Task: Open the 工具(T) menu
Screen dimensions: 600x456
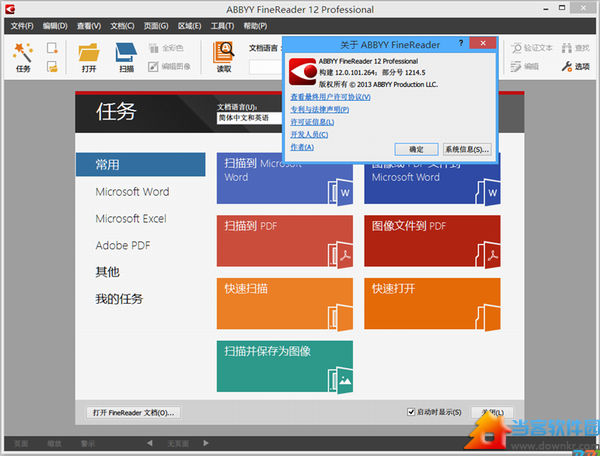Action: [x=222, y=26]
